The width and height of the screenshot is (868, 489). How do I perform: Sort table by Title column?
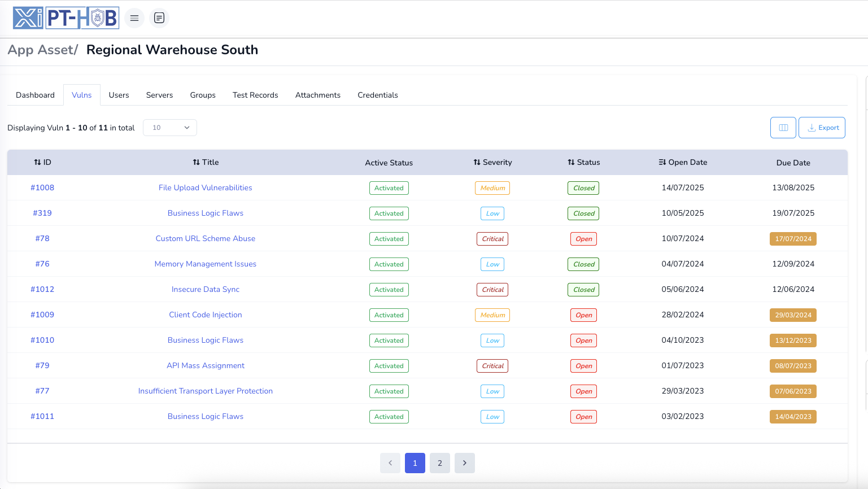(206, 162)
